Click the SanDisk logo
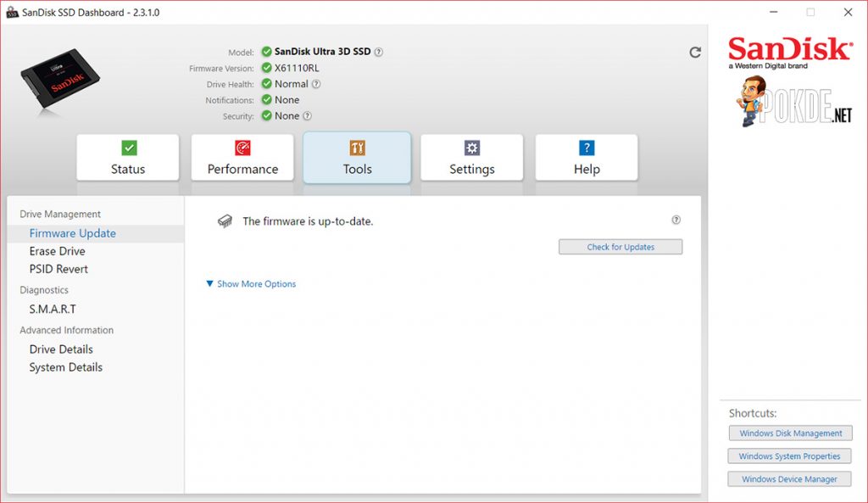Screen dimensions: 868x503 [x=790, y=52]
